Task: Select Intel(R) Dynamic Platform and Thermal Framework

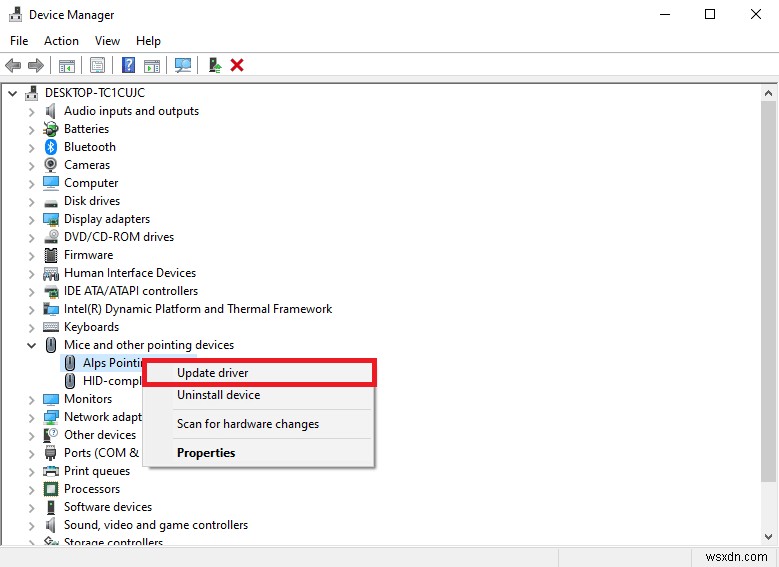Action: pos(198,309)
